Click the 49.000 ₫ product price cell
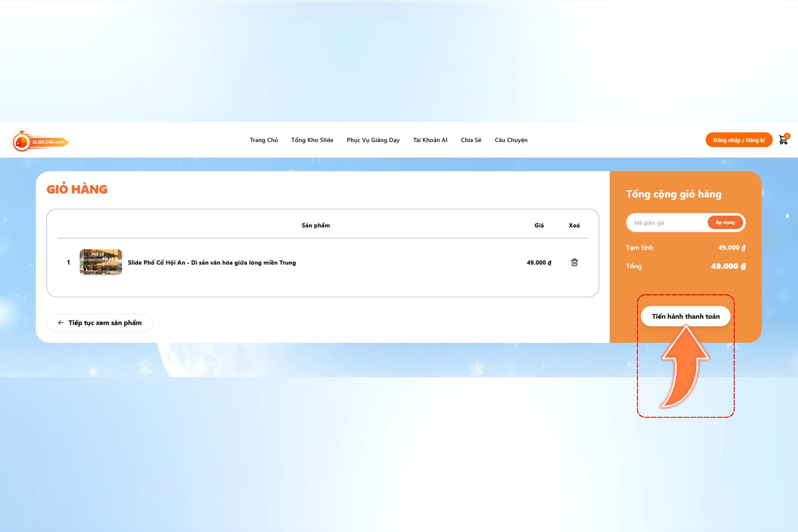The image size is (798, 532). (x=539, y=263)
